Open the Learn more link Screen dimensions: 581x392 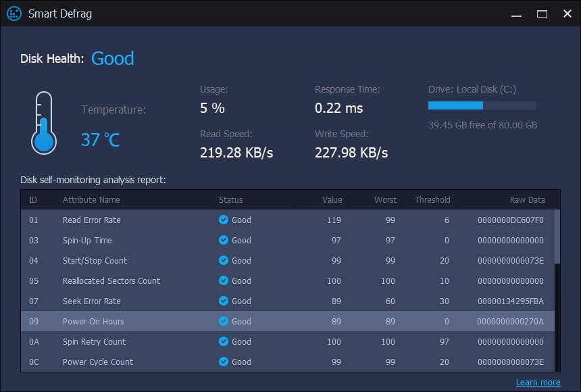coord(538,383)
